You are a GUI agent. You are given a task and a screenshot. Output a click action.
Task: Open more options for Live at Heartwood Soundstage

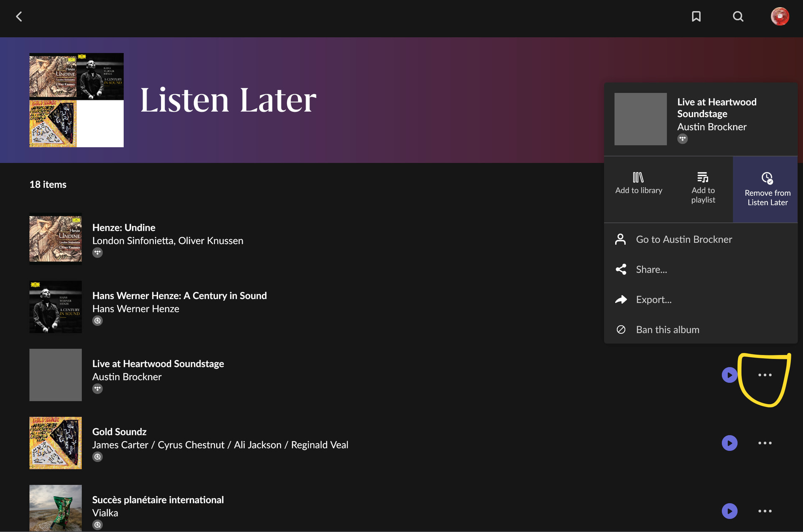[765, 375]
